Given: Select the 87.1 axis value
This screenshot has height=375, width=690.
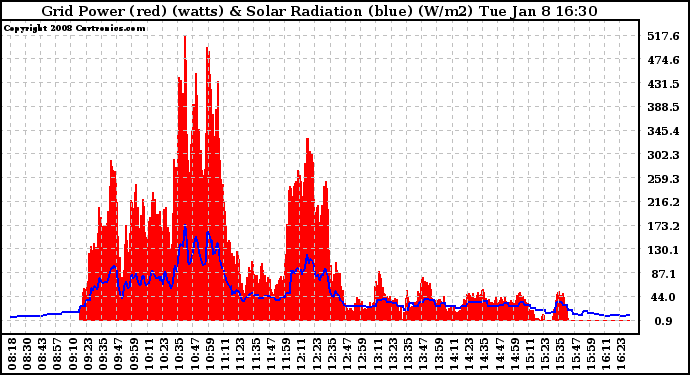Looking at the screenshot, I should click(664, 274).
